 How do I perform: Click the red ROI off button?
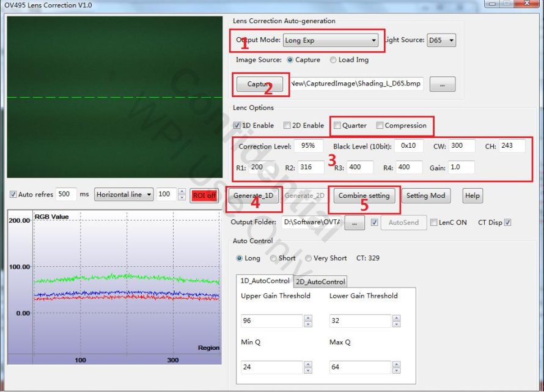(204, 195)
